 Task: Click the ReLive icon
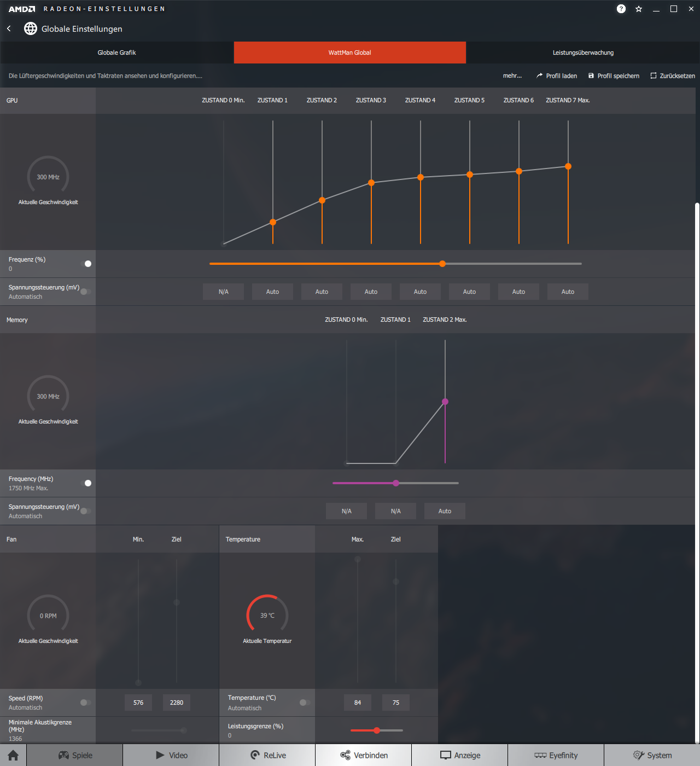255,755
